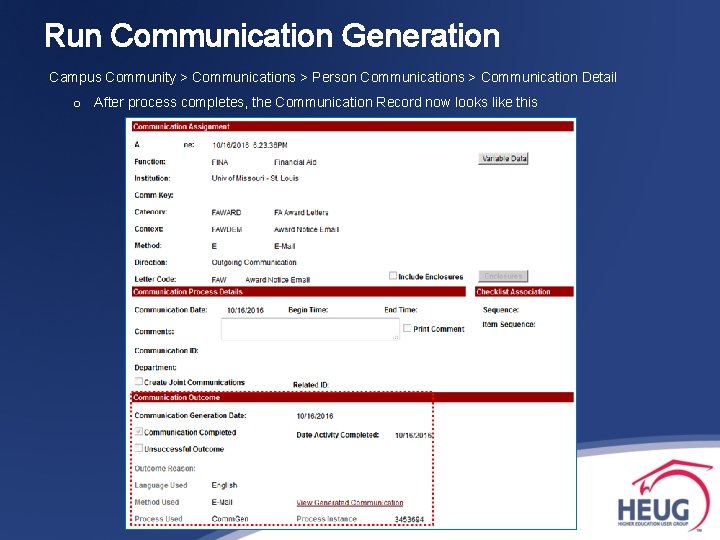This screenshot has width=720, height=540.
Task: Click the 'Begin Time:' label
Action: tap(308, 310)
